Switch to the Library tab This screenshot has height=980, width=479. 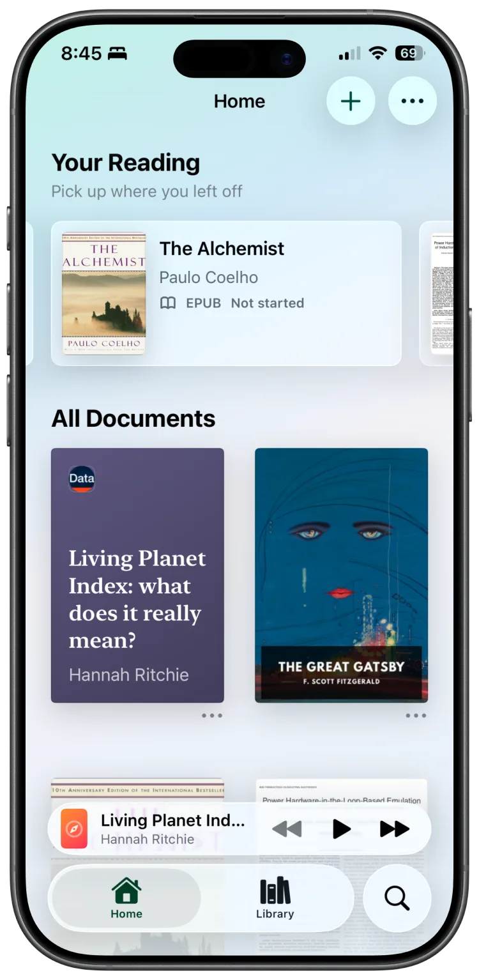(x=275, y=898)
